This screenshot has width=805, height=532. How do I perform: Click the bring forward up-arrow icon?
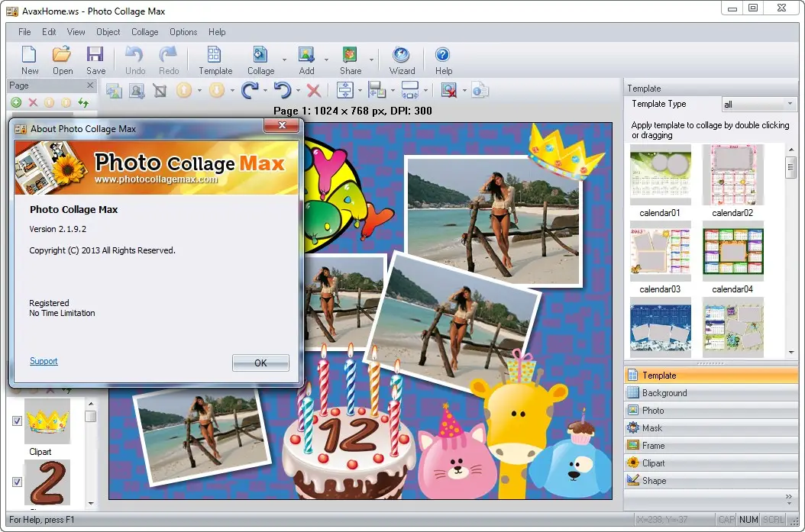pos(184,90)
